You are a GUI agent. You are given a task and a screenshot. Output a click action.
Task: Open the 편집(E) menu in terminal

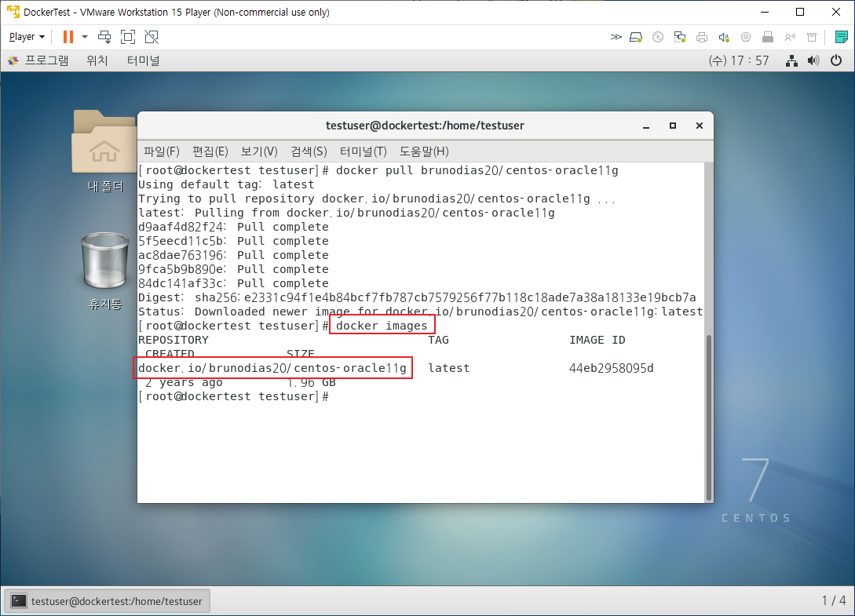[210, 151]
